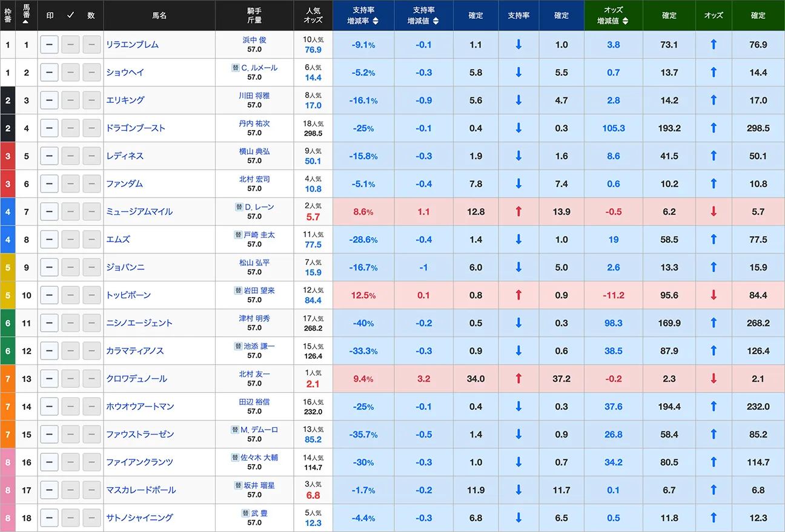Click red up arrow in クロワデュノール 支持率 cell

pos(518,379)
